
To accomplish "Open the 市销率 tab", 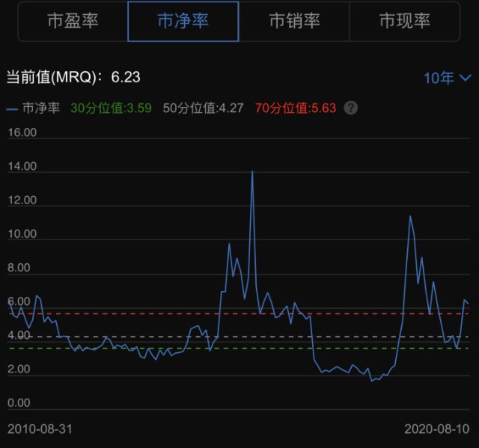I will point(294,22).
